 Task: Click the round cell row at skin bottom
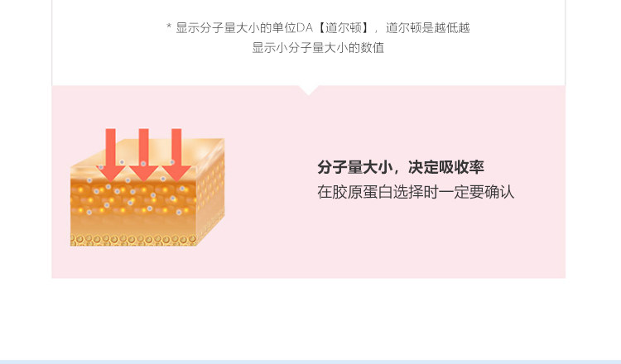(x=133, y=240)
